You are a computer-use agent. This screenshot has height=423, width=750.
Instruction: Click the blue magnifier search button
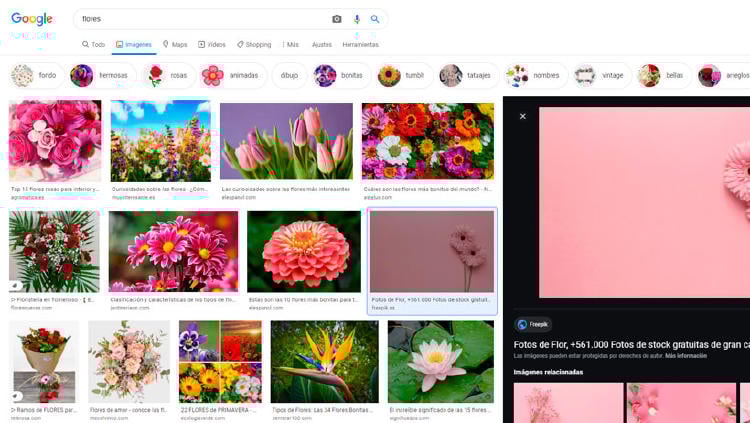pyautogui.click(x=375, y=19)
